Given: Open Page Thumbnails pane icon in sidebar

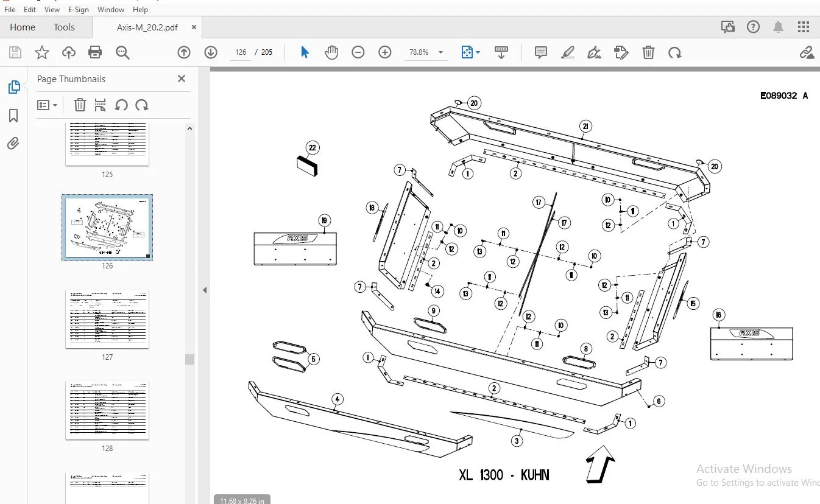Looking at the screenshot, I should pos(14,87).
